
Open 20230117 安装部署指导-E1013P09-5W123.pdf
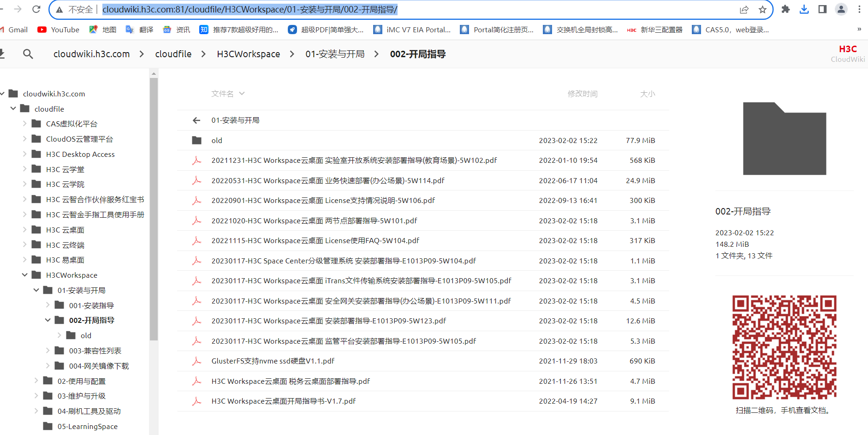click(x=328, y=321)
